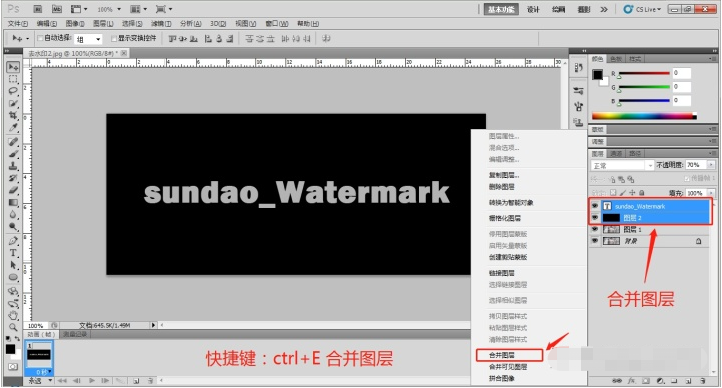Select the Eraser tool
Screen dimensions: 722x388
tap(13, 190)
